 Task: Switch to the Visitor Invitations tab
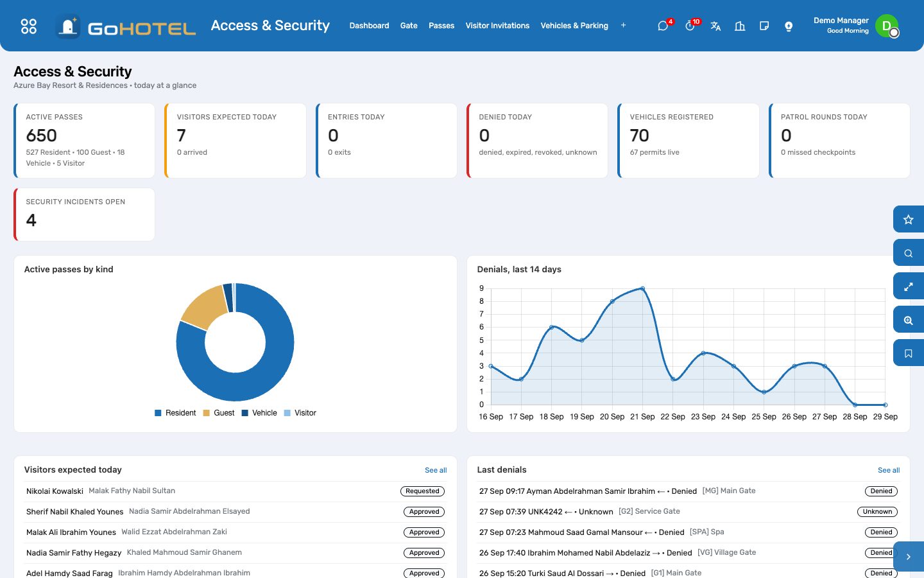[497, 26]
